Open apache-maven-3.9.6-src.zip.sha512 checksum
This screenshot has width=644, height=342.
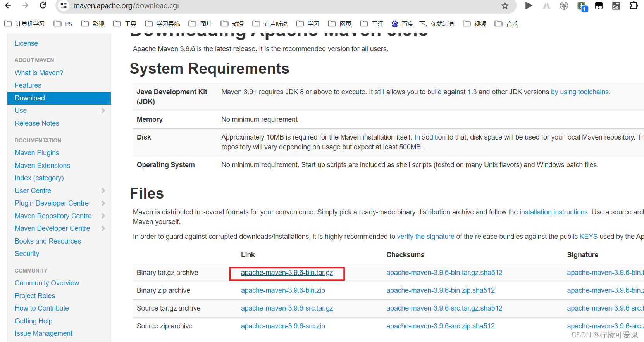click(441, 326)
